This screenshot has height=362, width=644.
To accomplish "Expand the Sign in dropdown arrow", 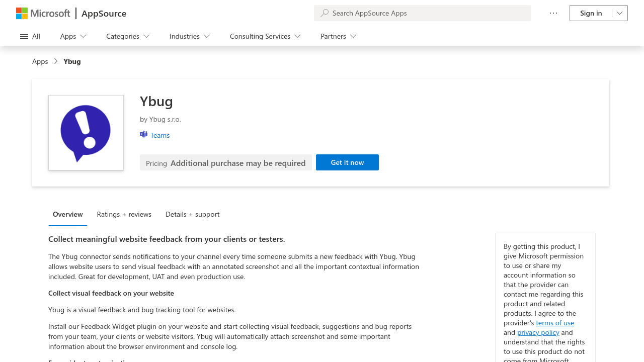I will click(x=620, y=13).
